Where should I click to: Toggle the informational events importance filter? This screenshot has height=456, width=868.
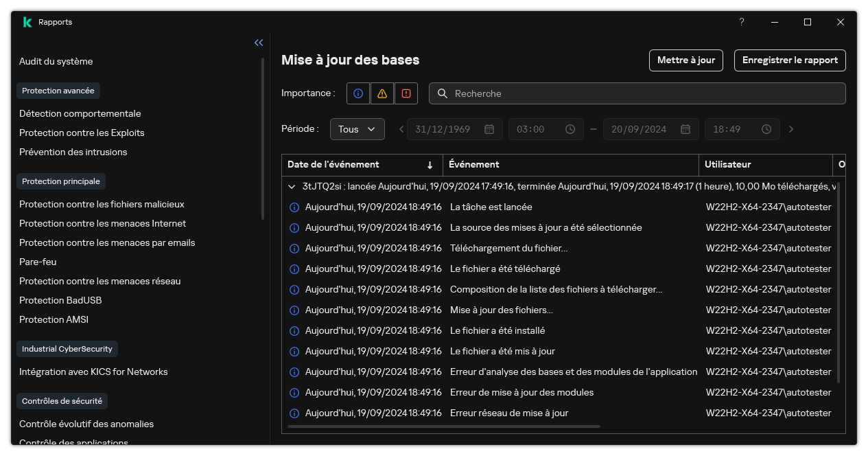click(357, 93)
